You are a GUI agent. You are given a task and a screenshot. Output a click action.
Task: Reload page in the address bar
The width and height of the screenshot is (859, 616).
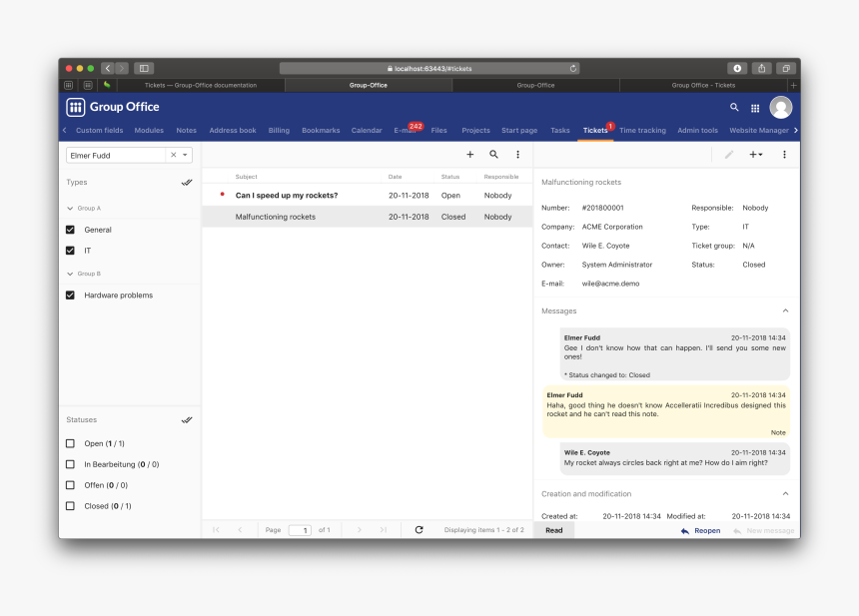(x=573, y=69)
